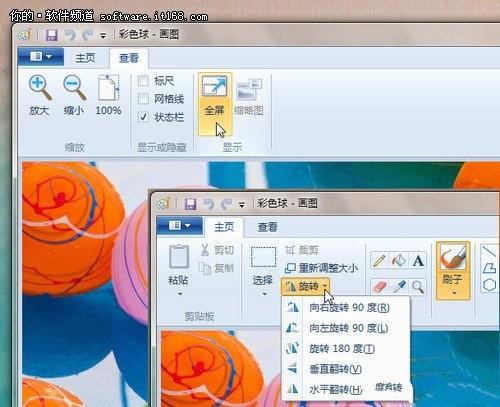Screen dimensions: 500x407
Task: Select the pencil tool icon
Action: click(x=379, y=260)
